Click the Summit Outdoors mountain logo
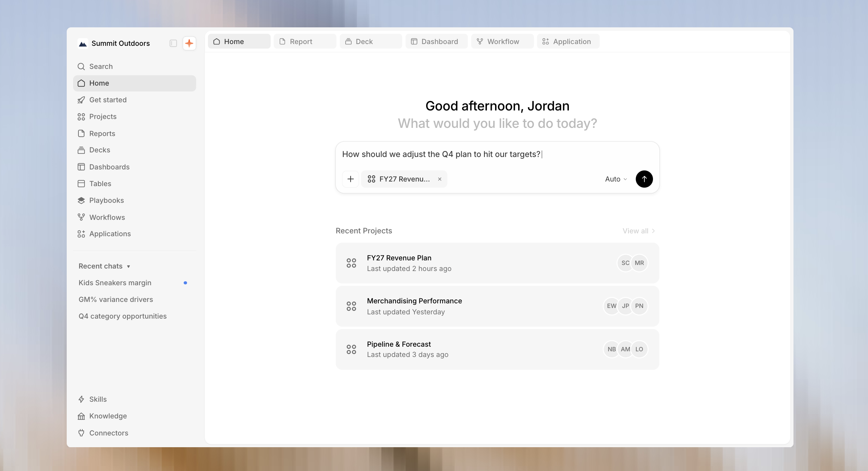This screenshot has height=471, width=868. click(83, 43)
